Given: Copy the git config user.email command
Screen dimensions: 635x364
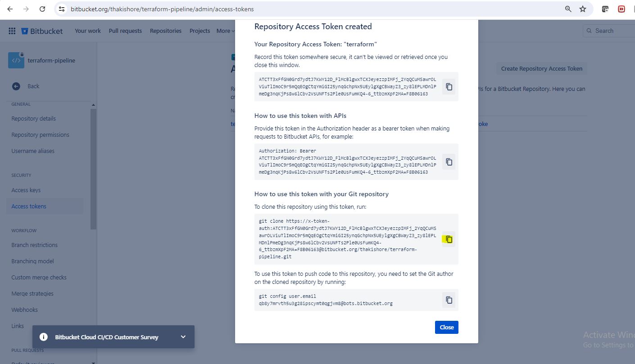Looking at the screenshot, I should pyautogui.click(x=449, y=300).
